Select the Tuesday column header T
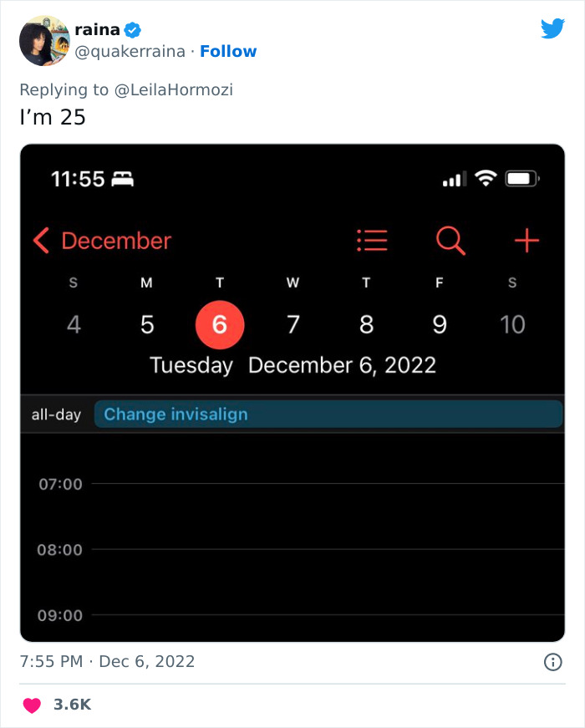The width and height of the screenshot is (585, 728). [x=219, y=283]
